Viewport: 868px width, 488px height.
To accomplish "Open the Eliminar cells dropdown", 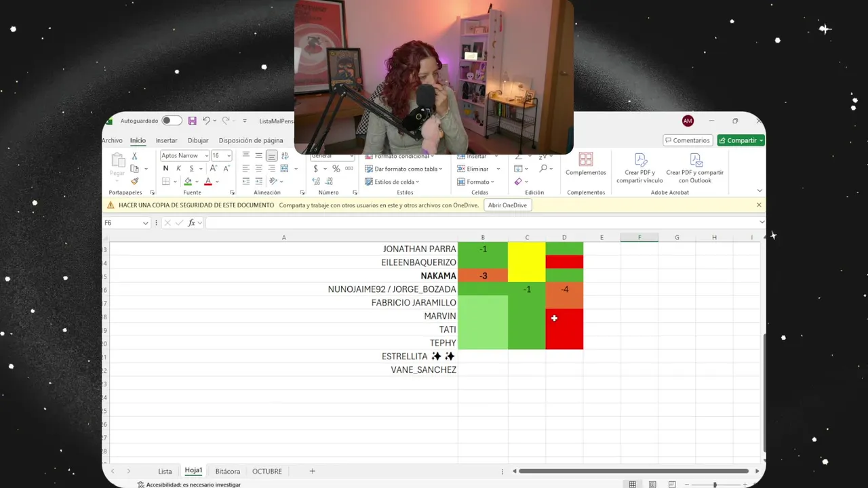I will 478,169.
